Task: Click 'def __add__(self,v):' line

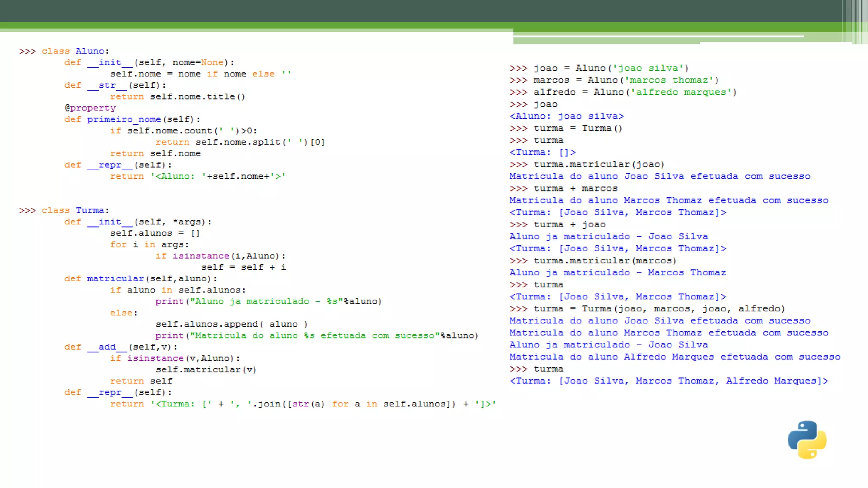Action: click(121, 347)
